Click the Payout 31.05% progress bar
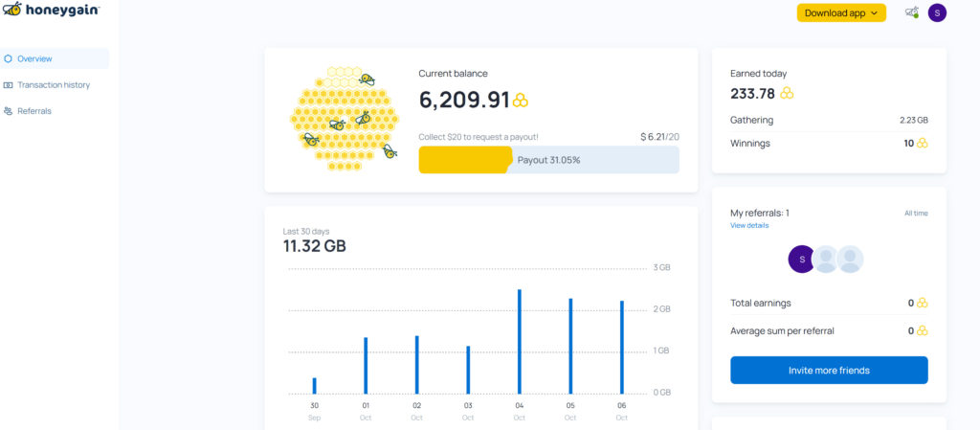Screen dimensions: 980x430 548,160
